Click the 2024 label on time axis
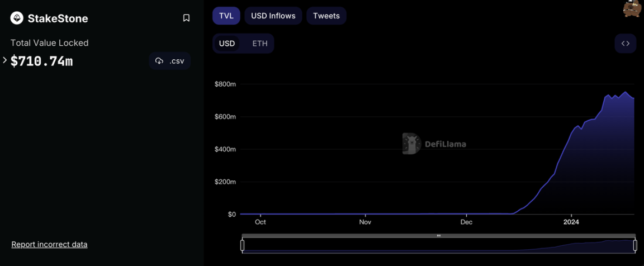Viewport: 644px width, 266px height. (571, 222)
